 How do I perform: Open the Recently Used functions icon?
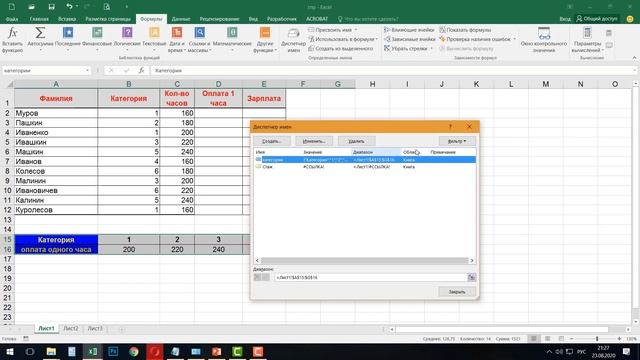click(68, 33)
